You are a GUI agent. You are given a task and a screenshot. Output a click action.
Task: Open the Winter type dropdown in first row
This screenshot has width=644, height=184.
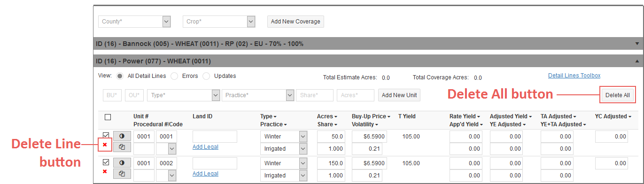tap(284, 137)
